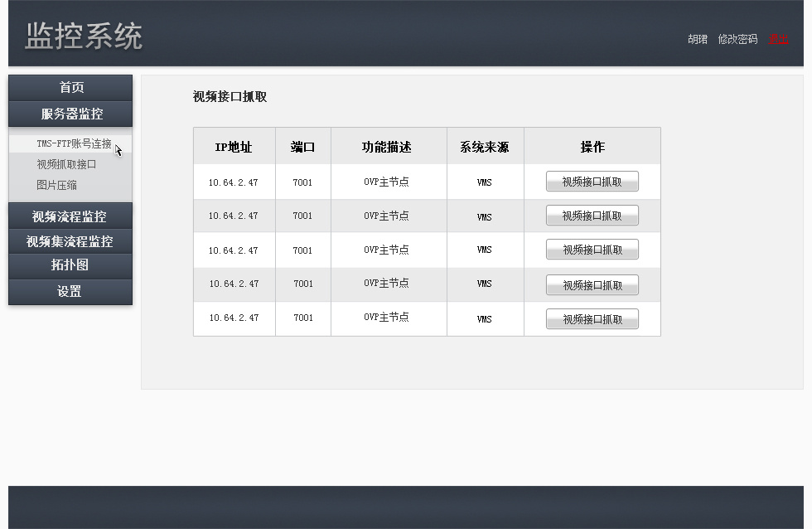Expand the 视频集流程监控 sidebar section

tap(70, 241)
